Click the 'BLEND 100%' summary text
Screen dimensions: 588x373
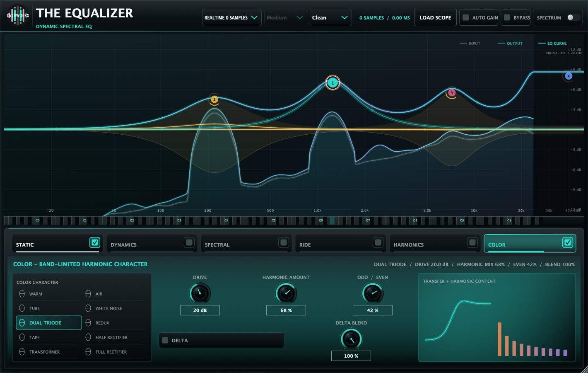pyautogui.click(x=560, y=264)
